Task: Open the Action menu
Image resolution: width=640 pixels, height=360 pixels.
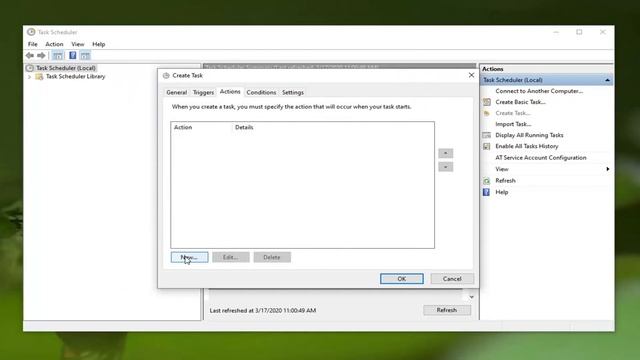Action: (x=54, y=44)
